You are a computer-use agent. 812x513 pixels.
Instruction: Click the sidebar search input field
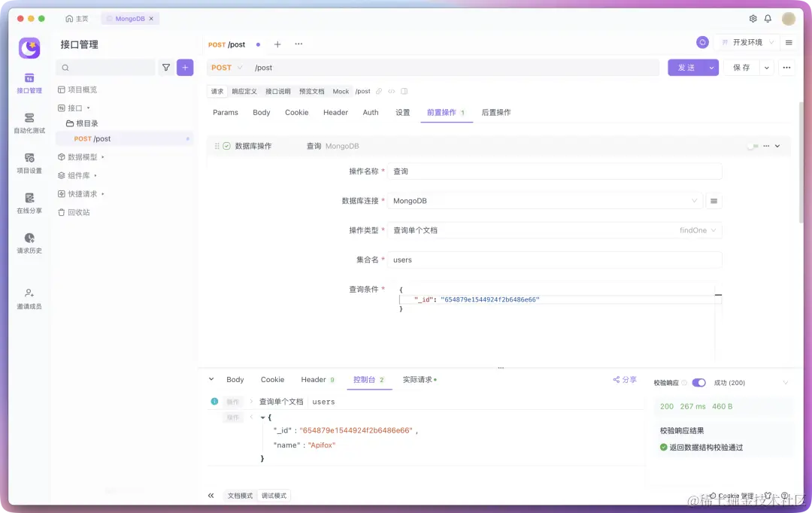tap(105, 67)
